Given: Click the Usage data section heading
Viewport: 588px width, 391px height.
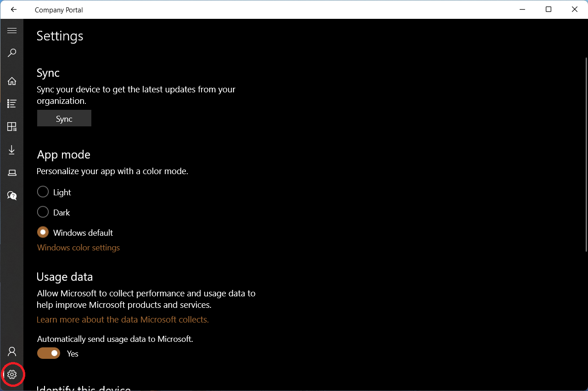Looking at the screenshot, I should pyautogui.click(x=65, y=277).
